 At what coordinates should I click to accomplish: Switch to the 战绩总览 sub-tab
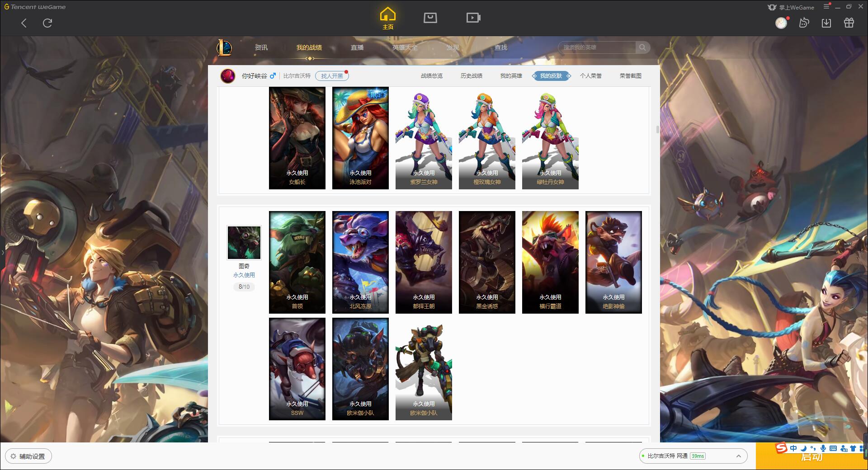432,76
